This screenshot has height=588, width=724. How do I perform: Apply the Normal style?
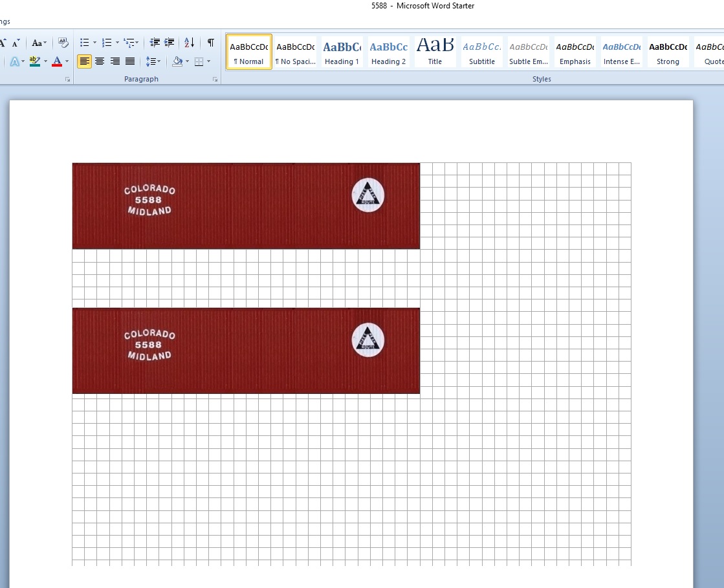pos(249,52)
